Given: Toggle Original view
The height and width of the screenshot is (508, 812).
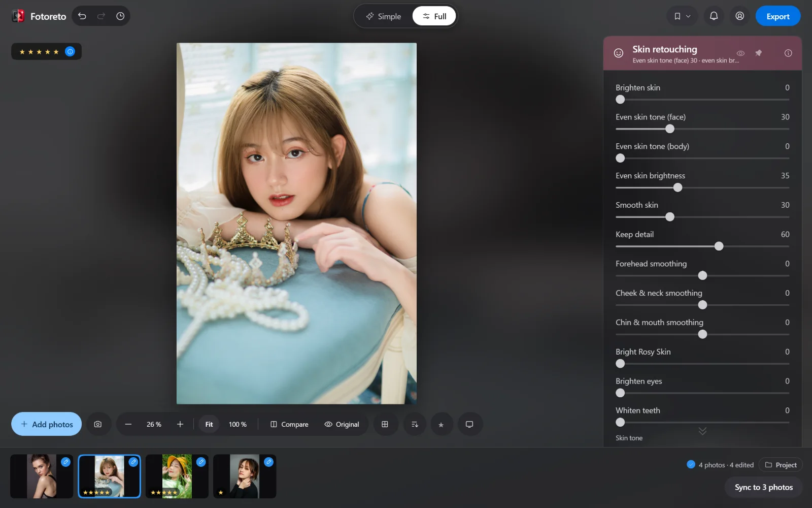Looking at the screenshot, I should (342, 424).
